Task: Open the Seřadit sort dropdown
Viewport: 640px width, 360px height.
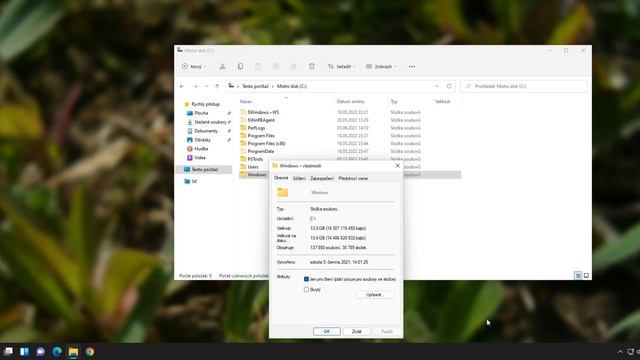Action: [x=342, y=67]
